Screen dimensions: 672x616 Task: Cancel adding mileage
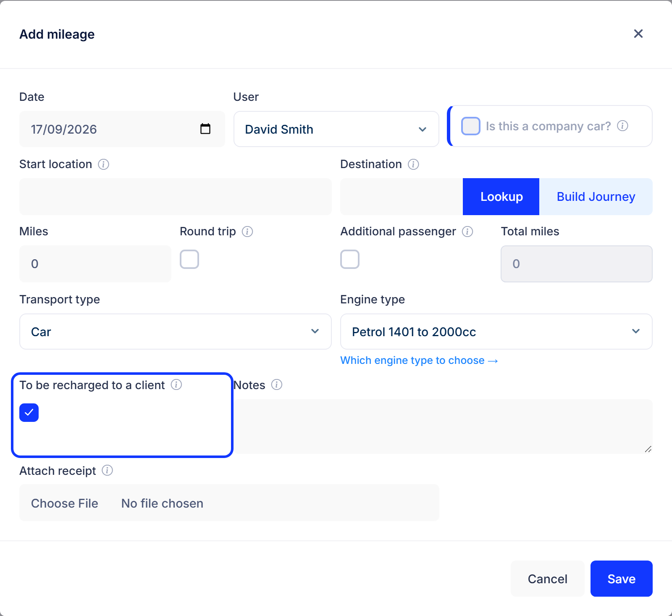pyautogui.click(x=548, y=579)
